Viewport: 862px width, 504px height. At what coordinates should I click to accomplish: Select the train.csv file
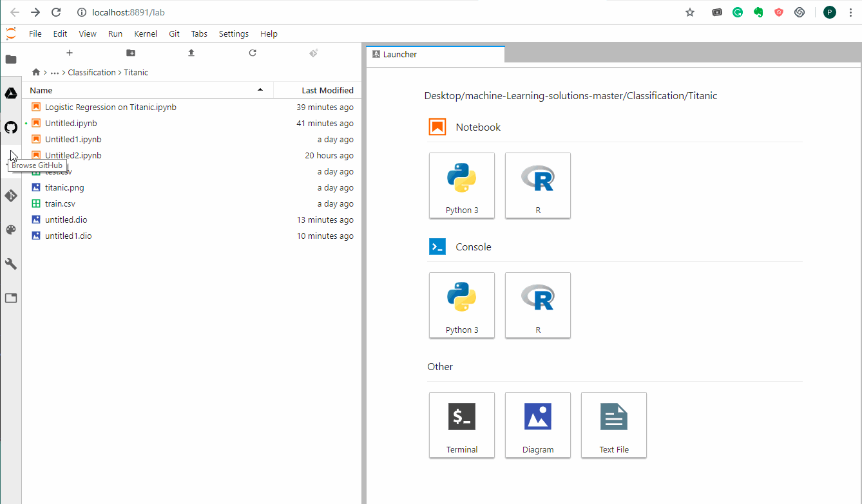(x=60, y=203)
